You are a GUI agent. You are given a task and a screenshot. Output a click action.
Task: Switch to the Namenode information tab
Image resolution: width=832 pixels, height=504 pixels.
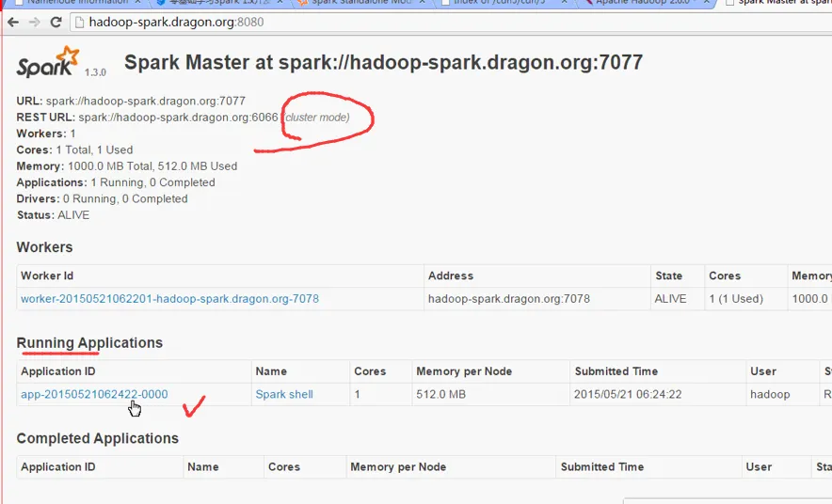coord(77,3)
